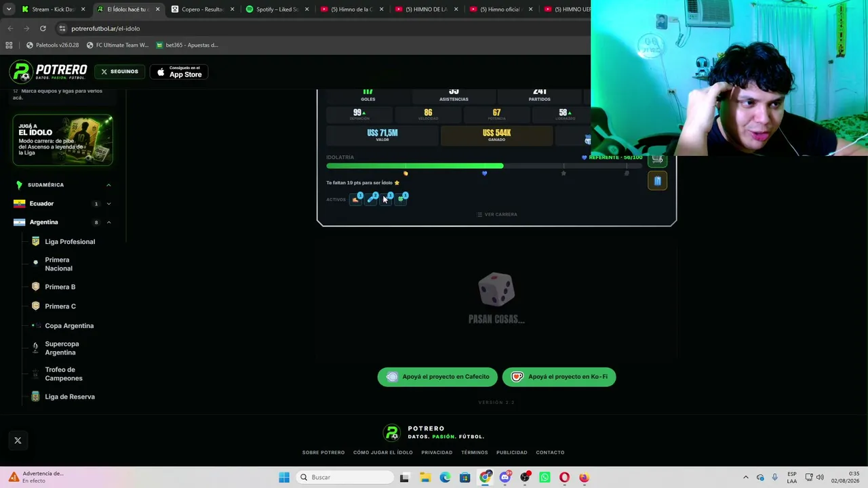
Task: Click the Windows taskbar search box
Action: [345, 477]
